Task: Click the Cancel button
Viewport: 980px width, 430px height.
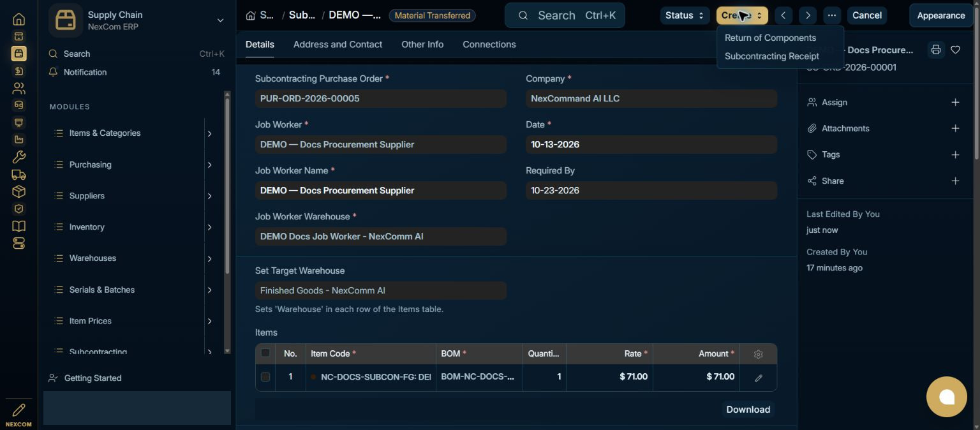Action: tap(867, 15)
